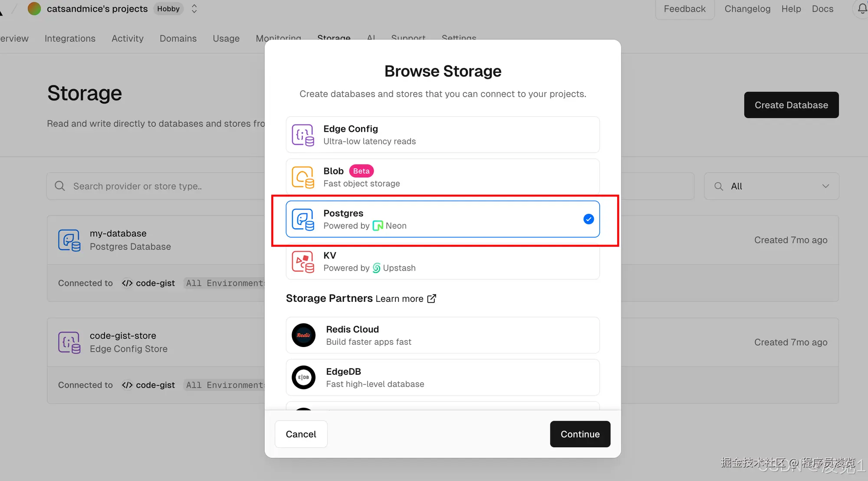Viewport: 868px width, 481px height.
Task: Click the Learn more external link icon
Action: (x=431, y=298)
